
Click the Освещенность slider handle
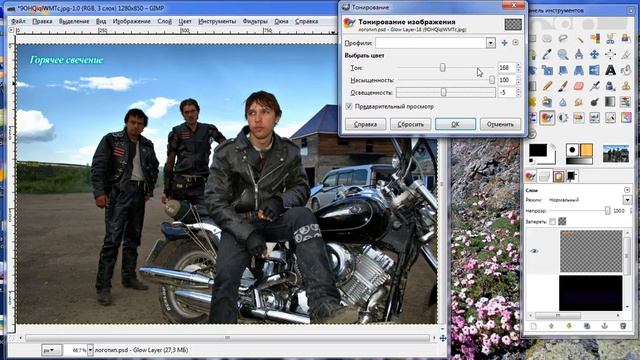point(444,93)
